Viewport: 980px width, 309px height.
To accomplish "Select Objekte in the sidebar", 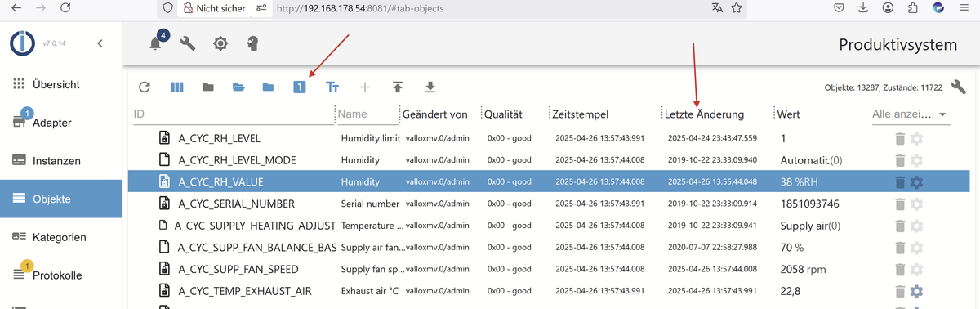I will (61, 199).
